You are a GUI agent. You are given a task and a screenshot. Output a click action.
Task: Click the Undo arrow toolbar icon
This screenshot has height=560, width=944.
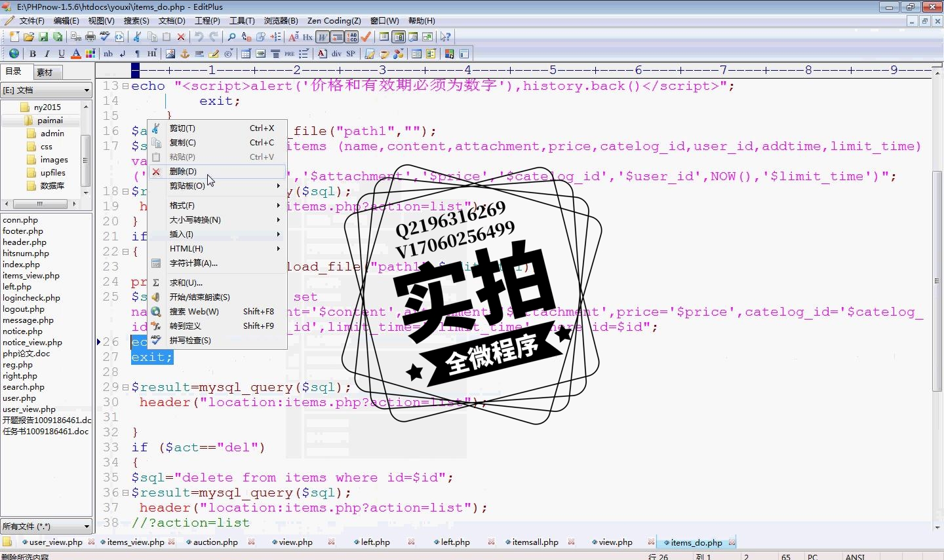pos(199,37)
